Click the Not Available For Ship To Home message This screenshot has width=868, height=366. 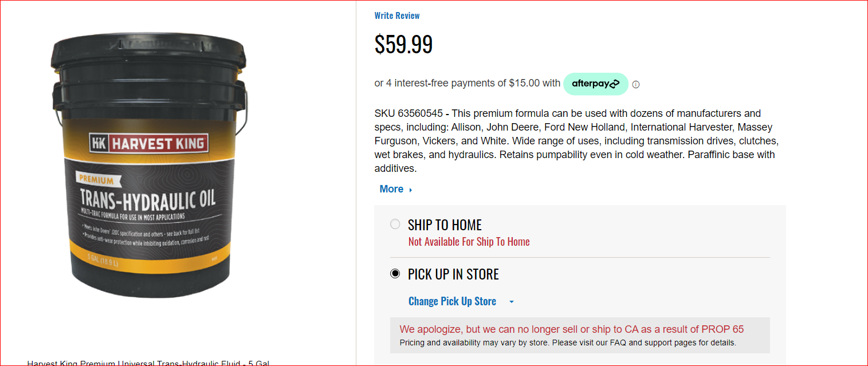pos(469,242)
